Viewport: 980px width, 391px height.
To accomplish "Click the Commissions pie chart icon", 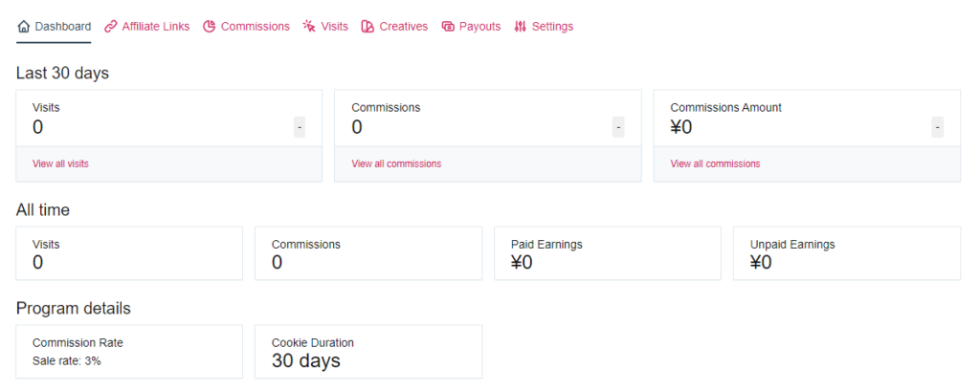I will [x=210, y=27].
